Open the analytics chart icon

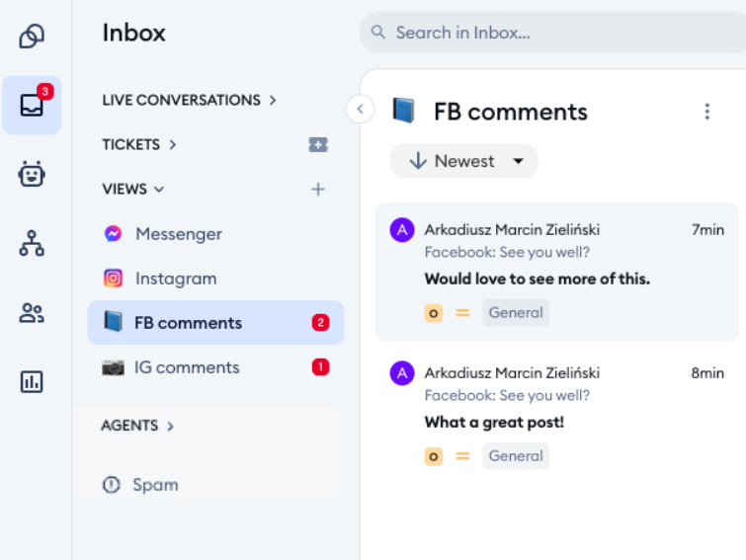click(32, 382)
